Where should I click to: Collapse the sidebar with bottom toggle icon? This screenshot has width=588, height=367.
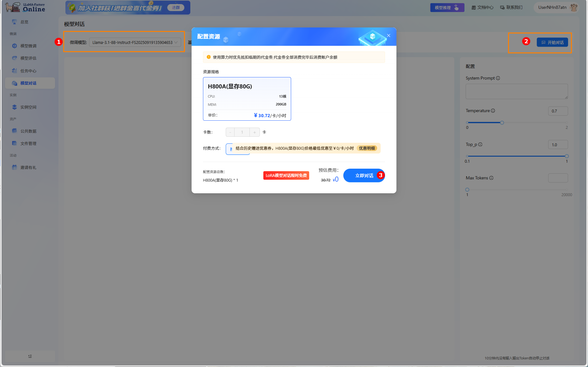pos(30,356)
